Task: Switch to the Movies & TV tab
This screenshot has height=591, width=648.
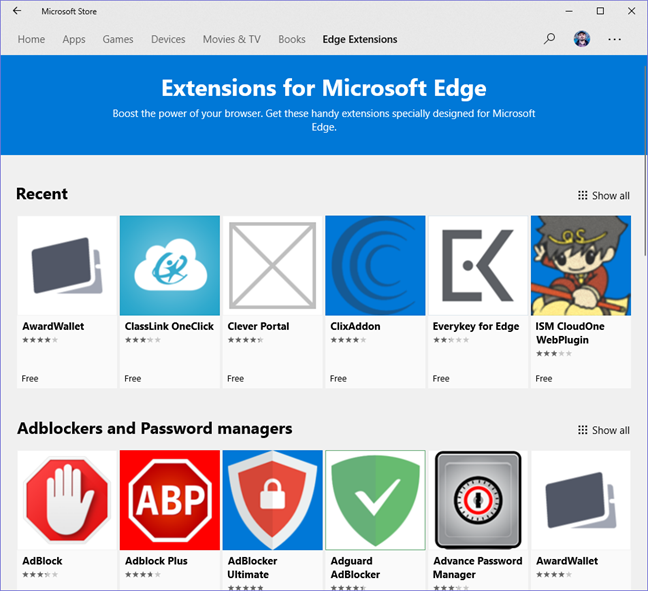Action: [x=231, y=39]
